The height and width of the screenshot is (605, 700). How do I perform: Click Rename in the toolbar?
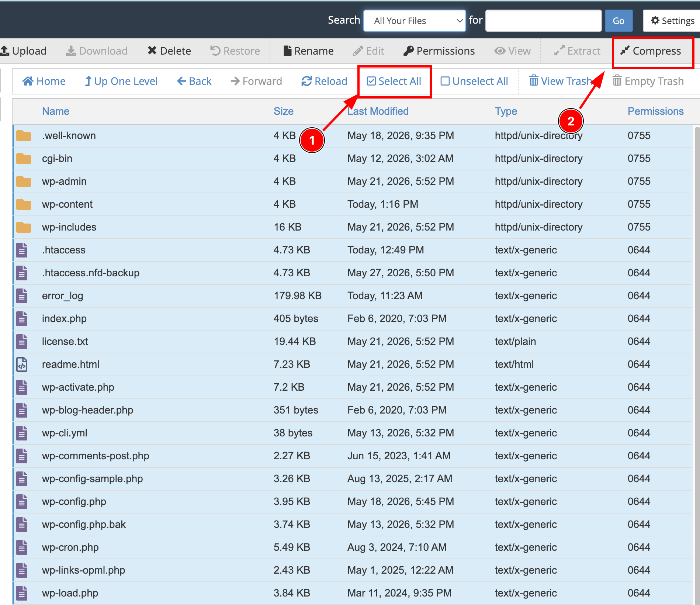pyautogui.click(x=308, y=51)
